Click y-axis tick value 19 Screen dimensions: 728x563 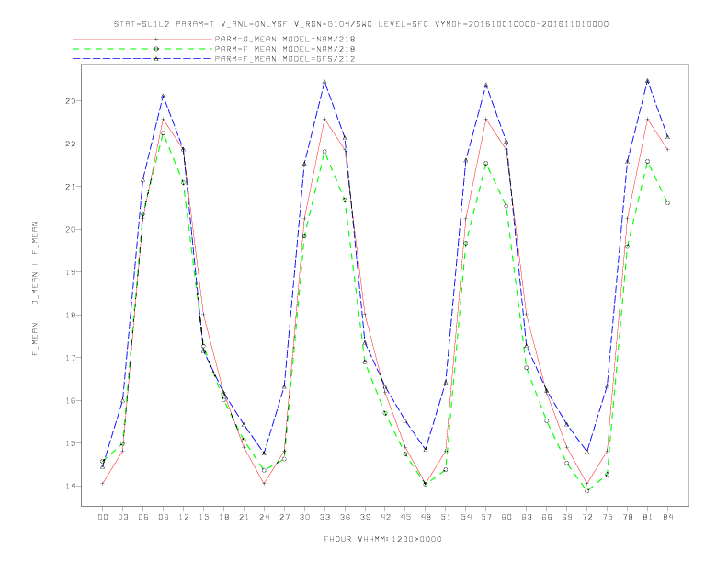pyautogui.click(x=70, y=272)
